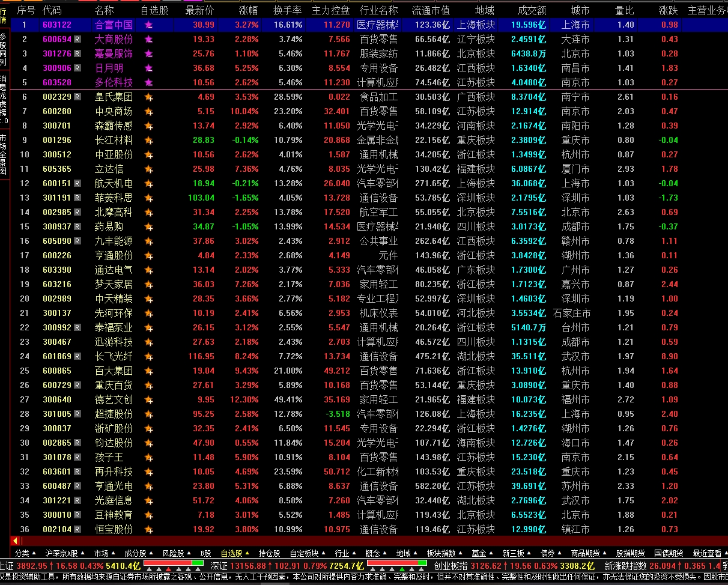Remove 合富中国 via pink star toggle
Image resolution: width=728 pixels, height=585 pixels.
(x=149, y=25)
